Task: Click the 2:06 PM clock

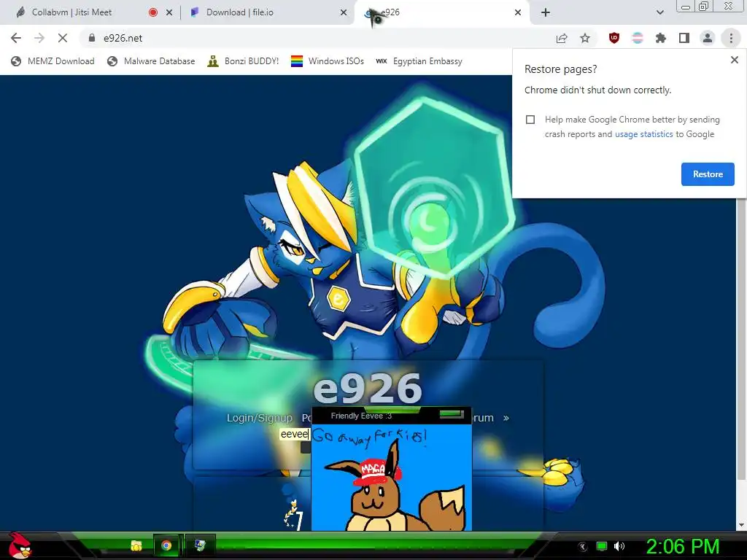Action: click(682, 546)
